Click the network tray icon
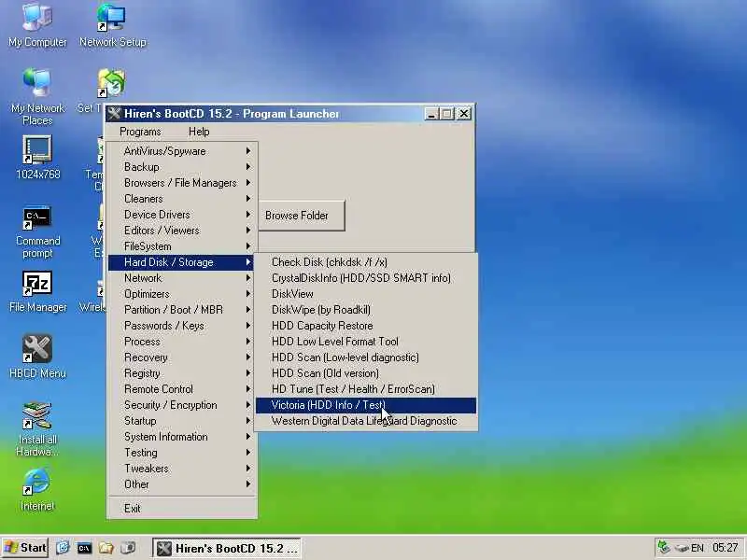747x560 pixels. [664, 548]
